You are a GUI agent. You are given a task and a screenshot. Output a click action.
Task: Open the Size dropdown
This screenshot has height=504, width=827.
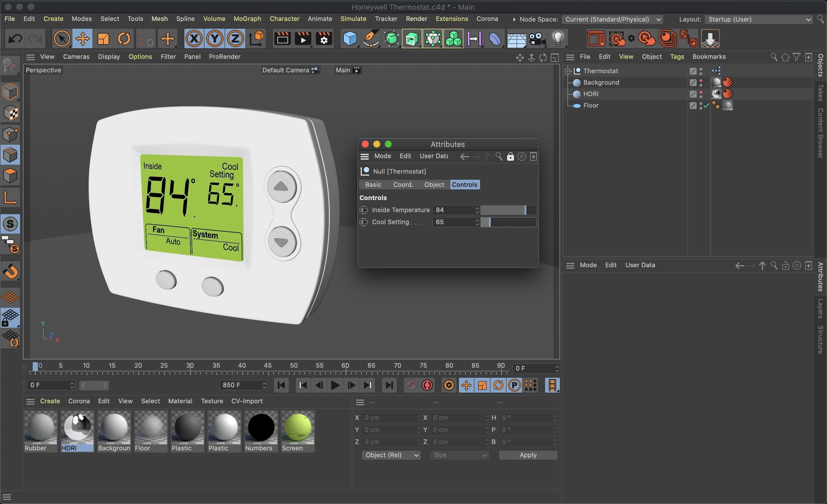[x=459, y=455]
